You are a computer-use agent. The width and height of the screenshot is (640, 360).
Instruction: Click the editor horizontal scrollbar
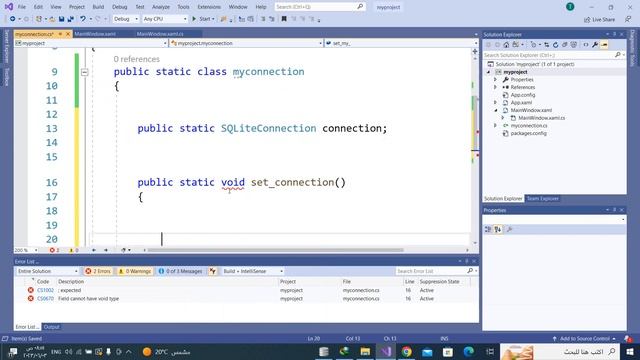click(276, 250)
